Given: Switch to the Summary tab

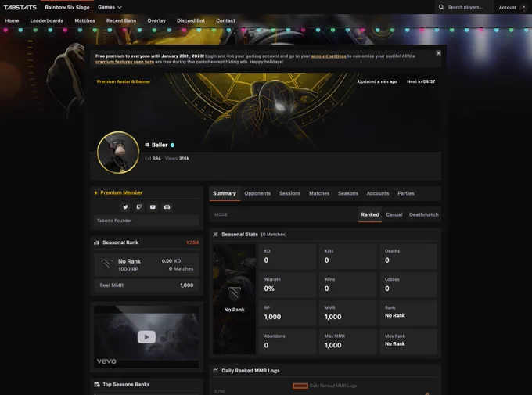Looking at the screenshot, I should point(225,193).
